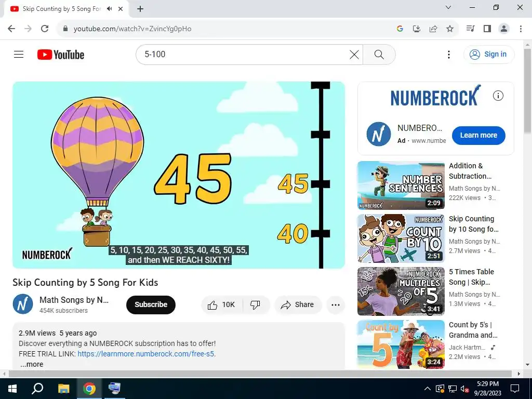Open Windows taskbar search

[37, 389]
